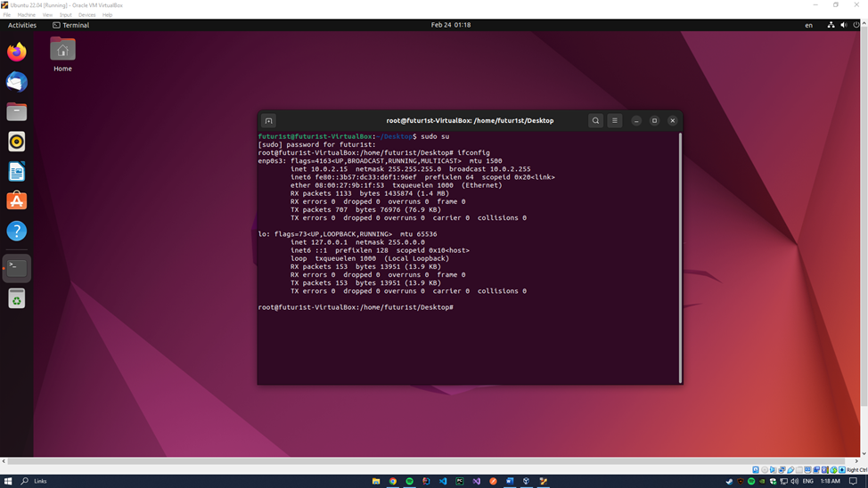Click the VirtualBox display indicator icon
This screenshot has width=868, height=488.
pos(807,469)
